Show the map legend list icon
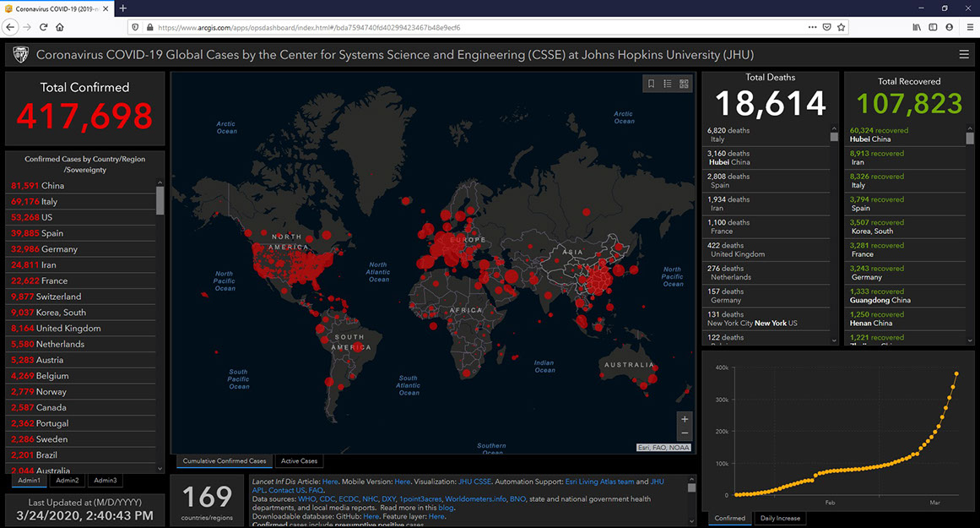Screen dimensions: 980x528 click(668, 83)
